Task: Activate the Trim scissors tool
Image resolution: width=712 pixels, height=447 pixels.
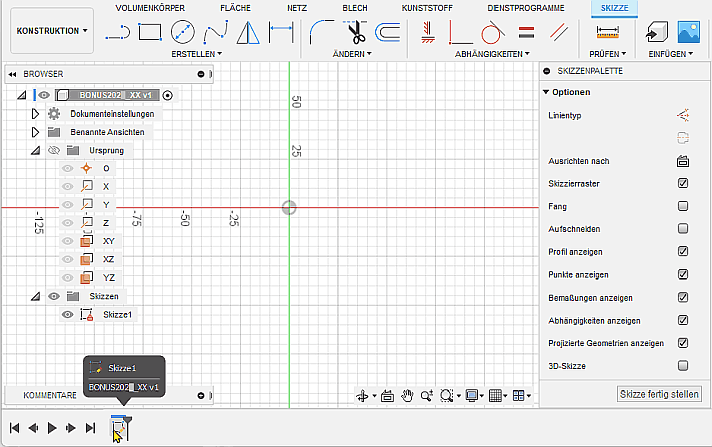Action: pos(355,31)
